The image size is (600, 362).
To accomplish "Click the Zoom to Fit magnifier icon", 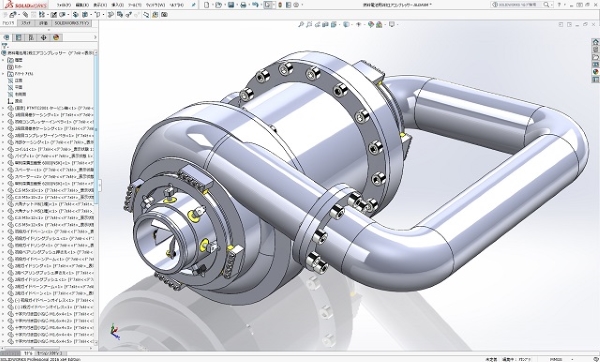I will 301,24.
